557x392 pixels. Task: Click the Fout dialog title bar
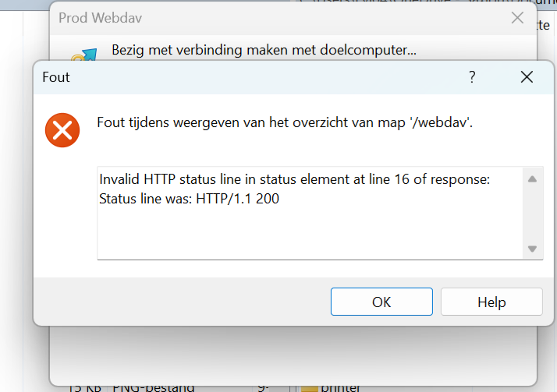[234, 76]
